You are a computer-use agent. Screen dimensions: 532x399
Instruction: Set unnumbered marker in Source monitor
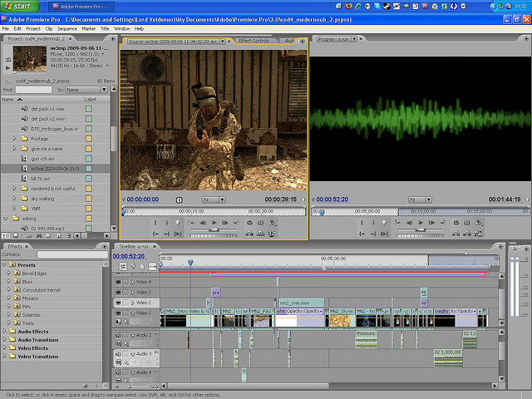tap(177, 223)
